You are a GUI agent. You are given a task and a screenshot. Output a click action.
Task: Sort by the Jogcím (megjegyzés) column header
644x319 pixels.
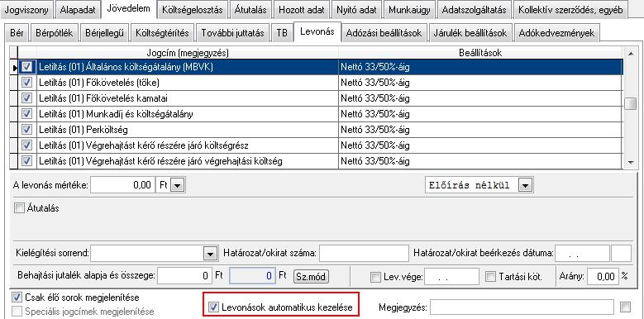(x=188, y=53)
